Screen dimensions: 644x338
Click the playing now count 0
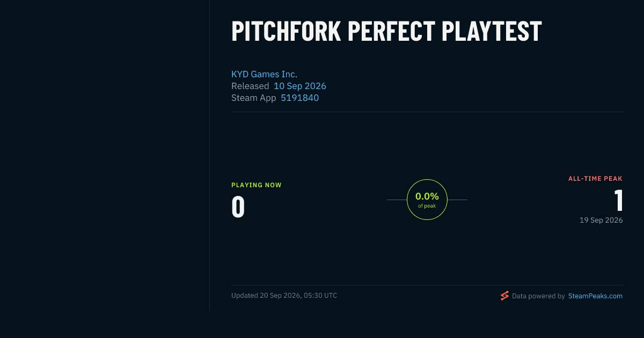point(238,207)
